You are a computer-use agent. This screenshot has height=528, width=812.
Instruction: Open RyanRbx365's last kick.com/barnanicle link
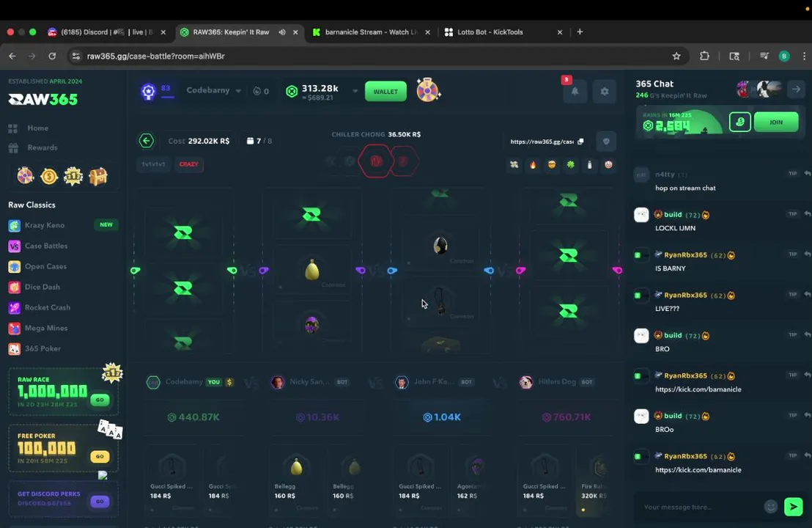point(698,470)
